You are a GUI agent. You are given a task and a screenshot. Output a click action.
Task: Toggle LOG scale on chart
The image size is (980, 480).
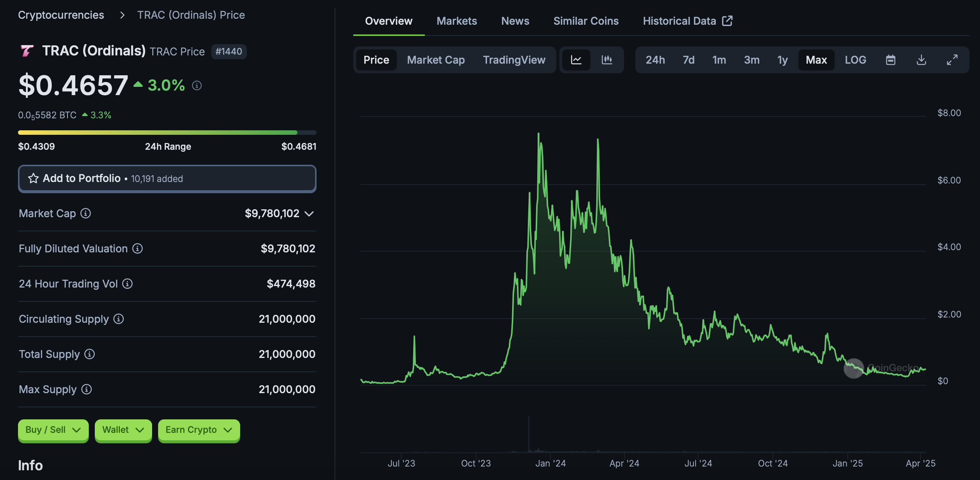pos(855,60)
